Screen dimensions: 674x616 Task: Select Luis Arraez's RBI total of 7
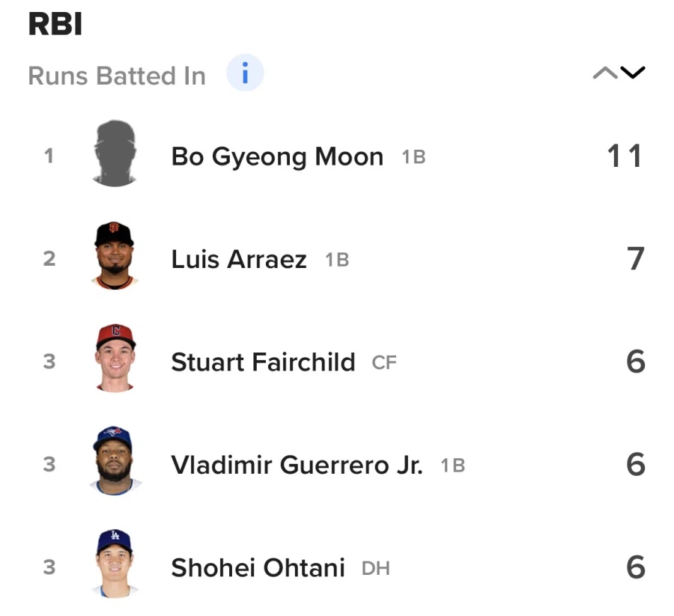click(x=635, y=259)
